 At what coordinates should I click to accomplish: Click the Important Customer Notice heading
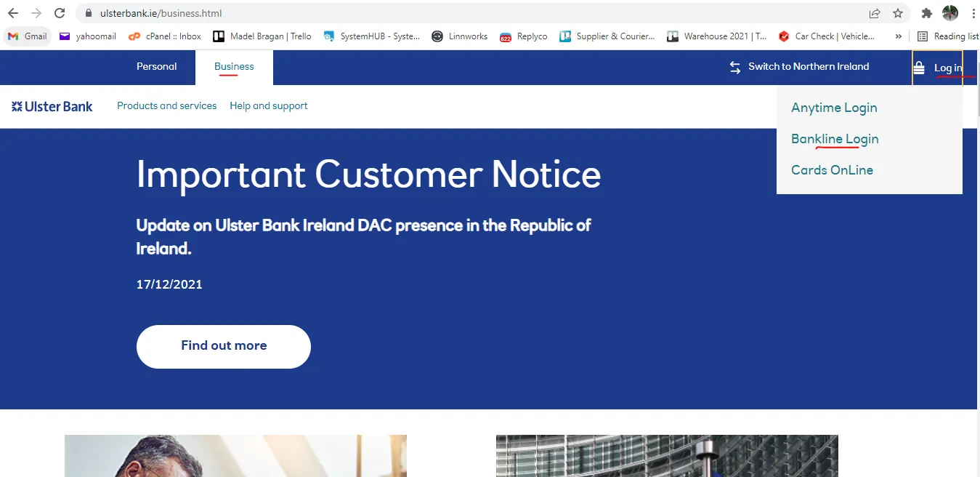tap(368, 175)
